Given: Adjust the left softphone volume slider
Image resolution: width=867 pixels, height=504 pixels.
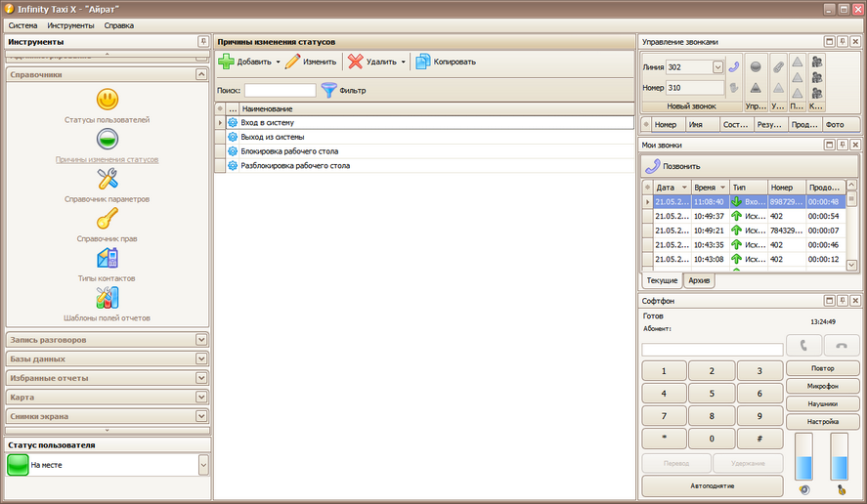Looking at the screenshot, I should 804,456.
